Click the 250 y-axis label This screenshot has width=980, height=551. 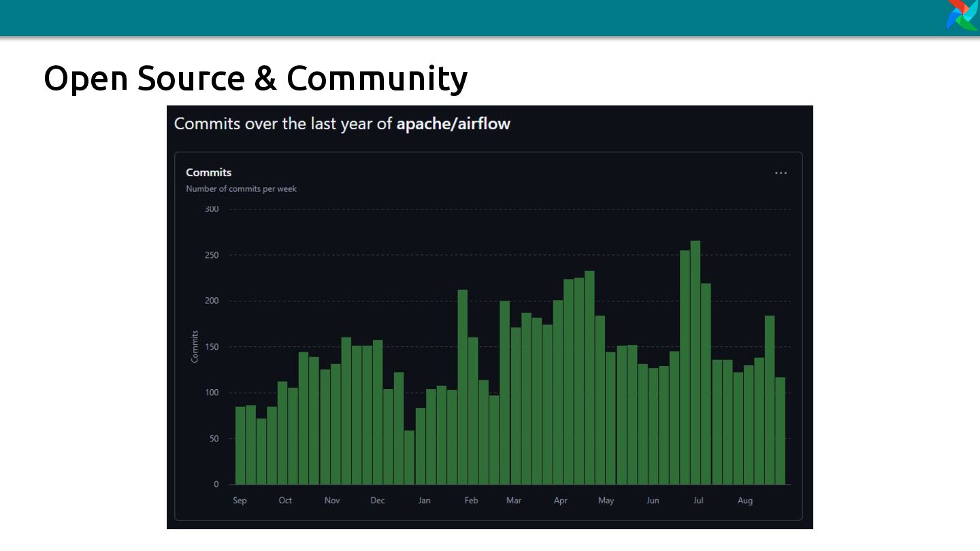click(x=212, y=255)
